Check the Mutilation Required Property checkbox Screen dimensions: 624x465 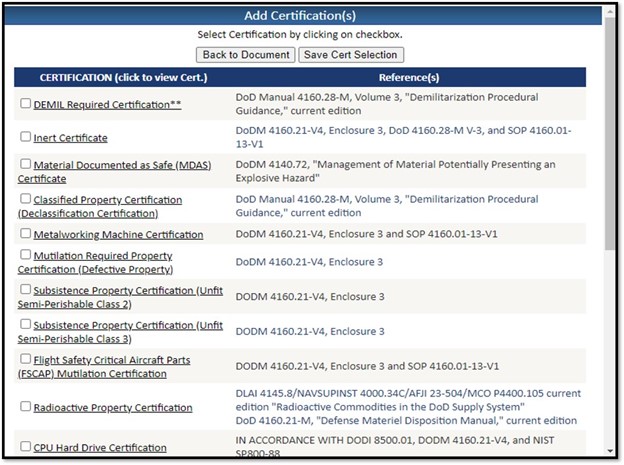point(26,255)
